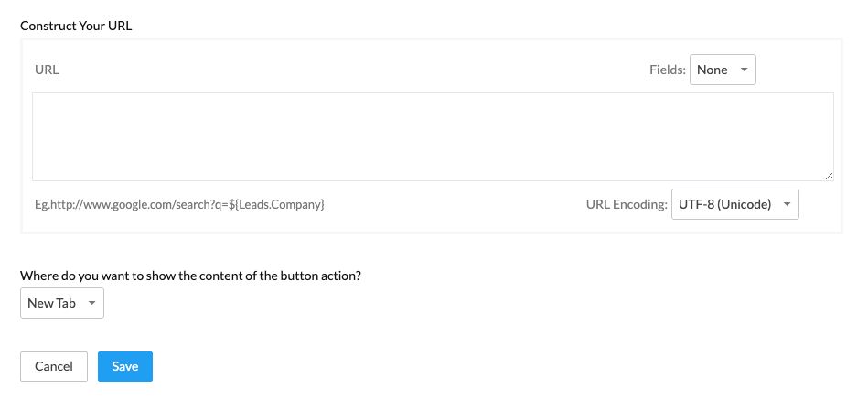Save the button URL settings

click(125, 366)
